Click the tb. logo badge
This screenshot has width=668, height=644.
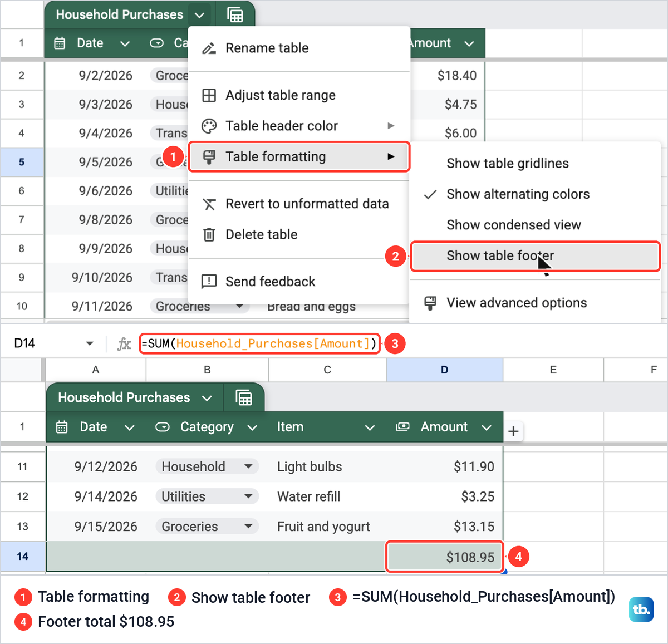click(641, 609)
